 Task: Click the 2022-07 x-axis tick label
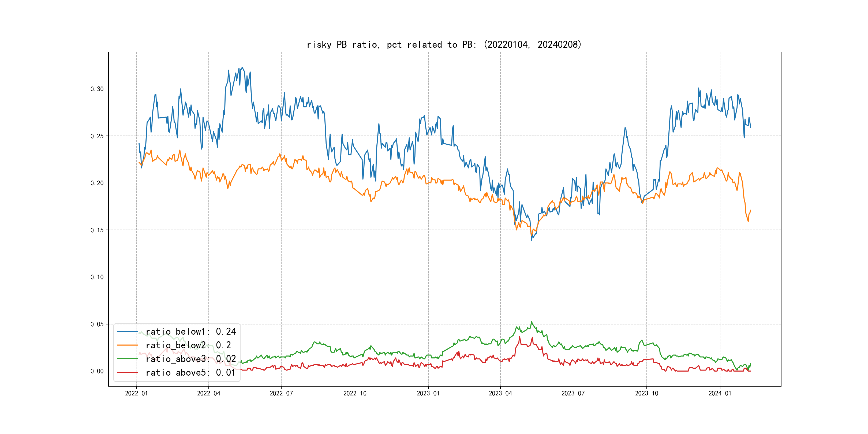point(281,393)
